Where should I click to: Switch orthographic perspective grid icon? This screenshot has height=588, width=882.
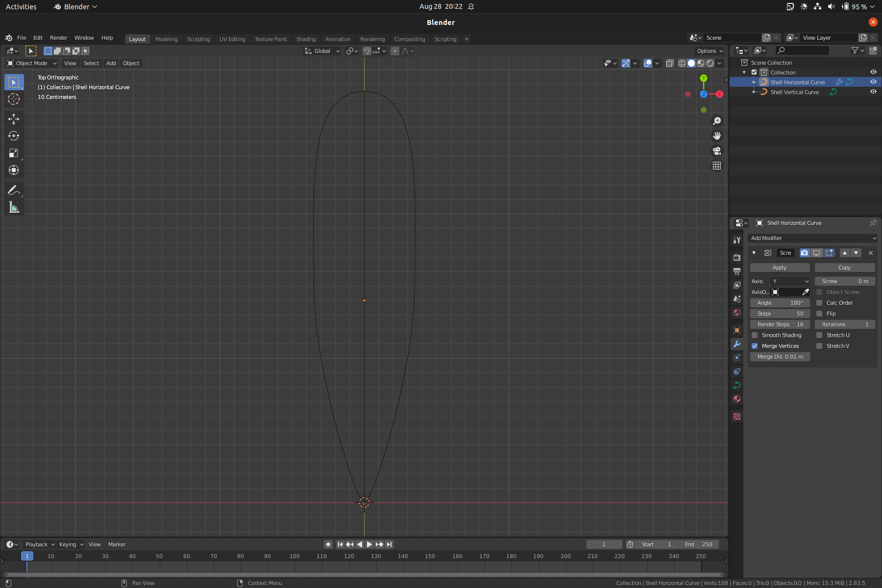coord(717,166)
